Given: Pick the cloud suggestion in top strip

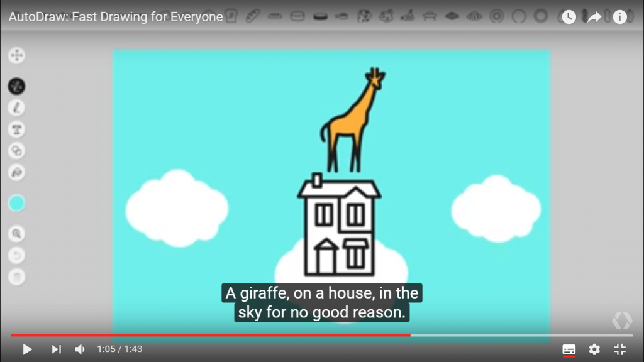Looking at the screenshot, I should [x=474, y=16].
